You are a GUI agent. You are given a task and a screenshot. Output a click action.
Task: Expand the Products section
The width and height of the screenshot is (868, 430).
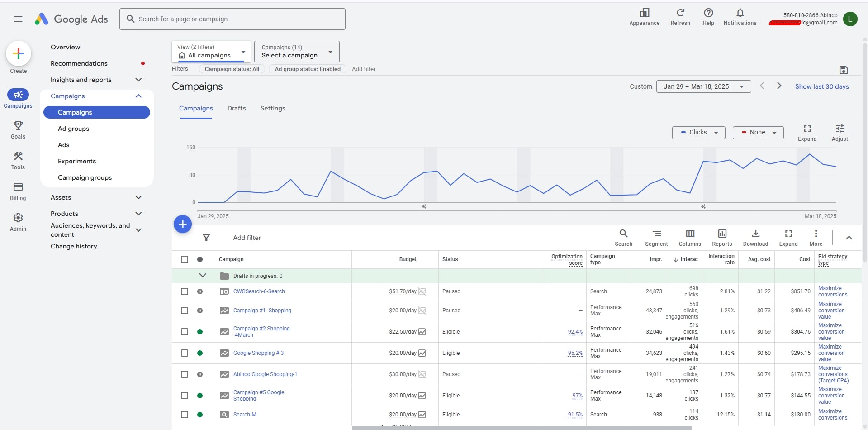pos(138,214)
